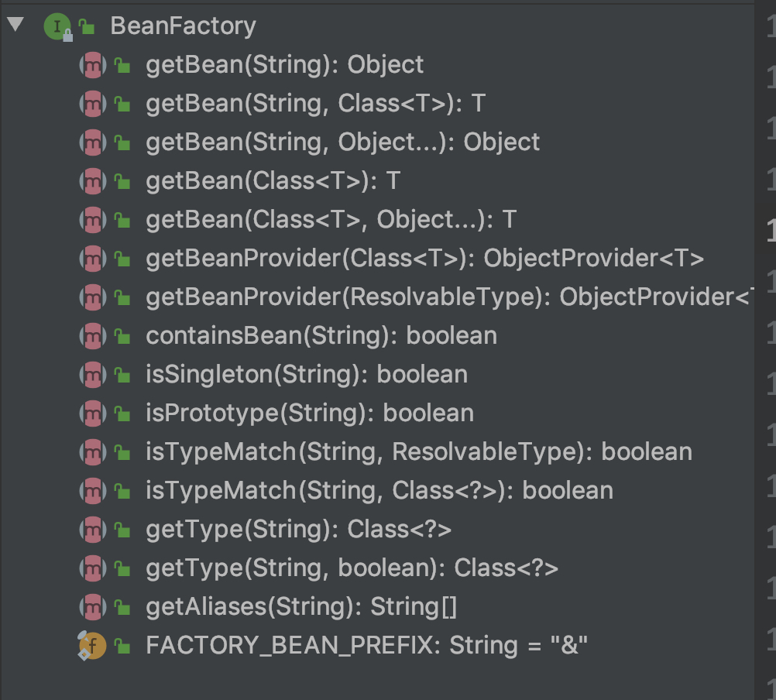Click method icon beside isSingleton(String)
The height and width of the screenshot is (700, 776).
pyautogui.click(x=92, y=375)
